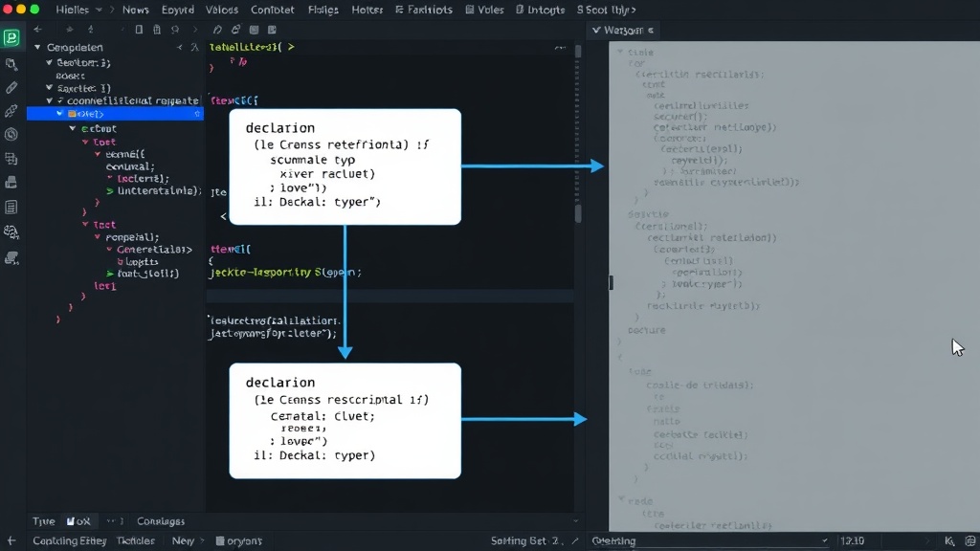The height and width of the screenshot is (551, 980).
Task: Switch to the Coniiages tab in the bottom panel
Action: click(161, 521)
